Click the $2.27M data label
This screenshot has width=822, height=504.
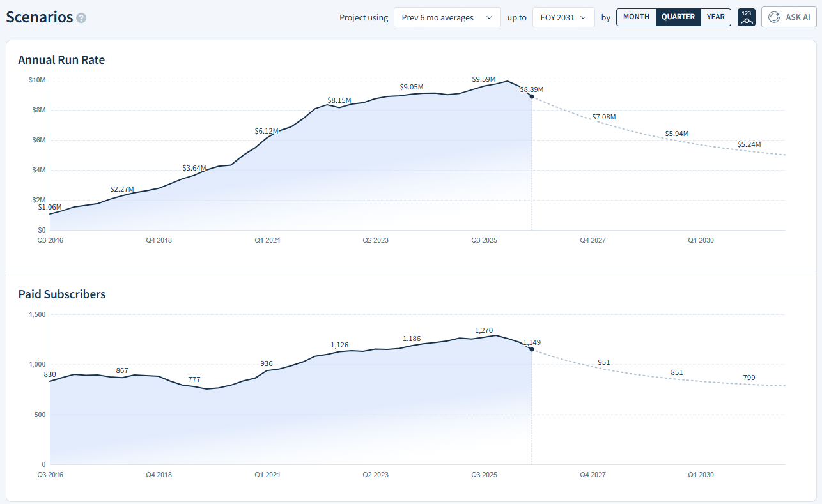(x=122, y=189)
